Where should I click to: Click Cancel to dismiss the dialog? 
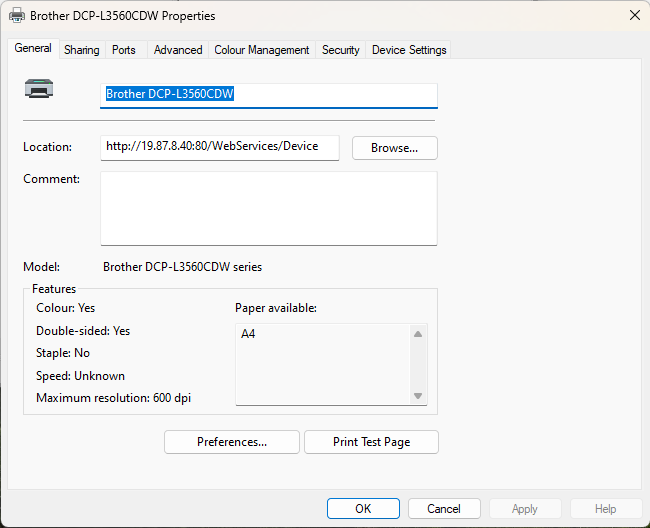click(x=444, y=509)
